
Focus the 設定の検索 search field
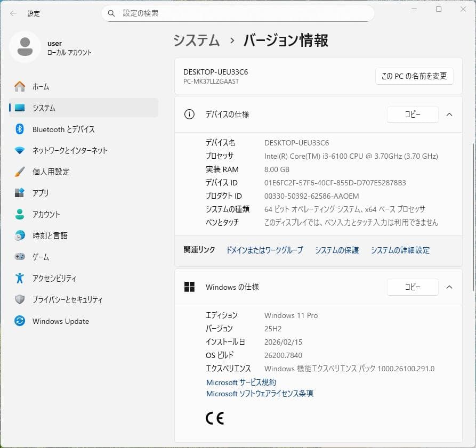pos(238,13)
